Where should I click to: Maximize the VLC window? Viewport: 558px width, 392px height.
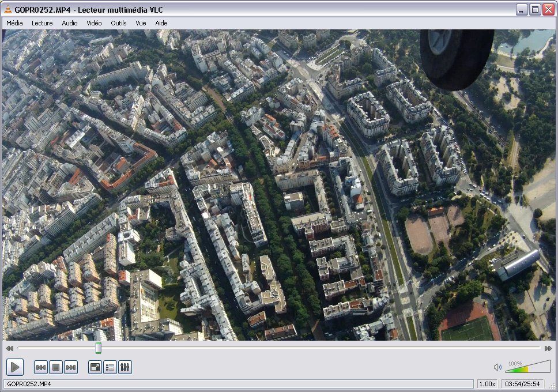click(x=535, y=10)
